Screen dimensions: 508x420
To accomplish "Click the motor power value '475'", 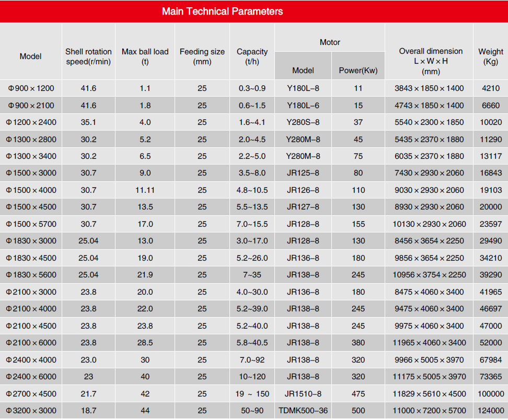I will click(x=359, y=394).
